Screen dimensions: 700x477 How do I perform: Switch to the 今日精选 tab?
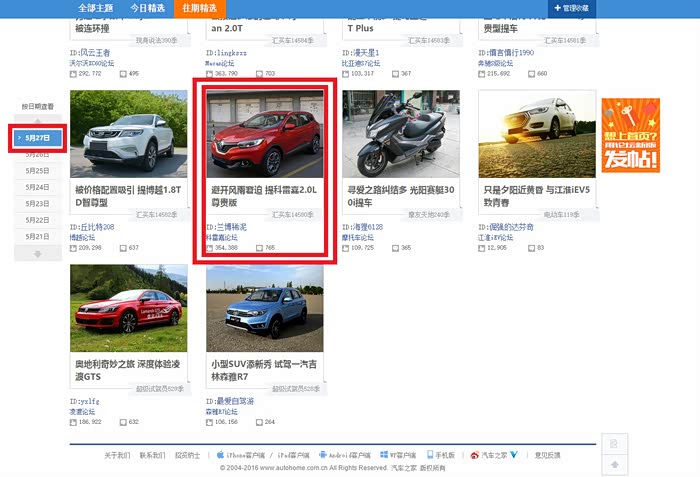(x=147, y=8)
